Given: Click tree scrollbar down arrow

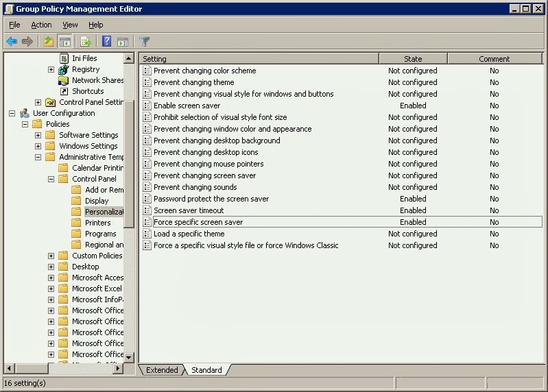Looking at the screenshot, I should [x=129, y=358].
